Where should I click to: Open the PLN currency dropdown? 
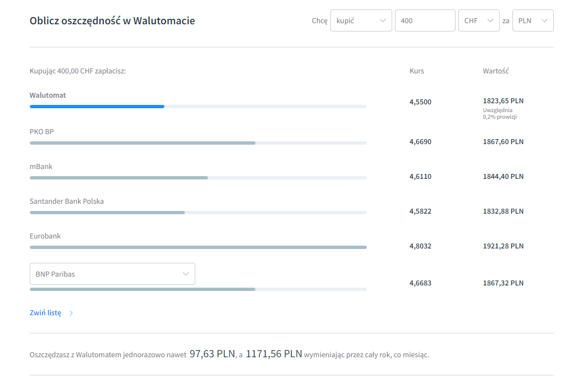pos(533,20)
